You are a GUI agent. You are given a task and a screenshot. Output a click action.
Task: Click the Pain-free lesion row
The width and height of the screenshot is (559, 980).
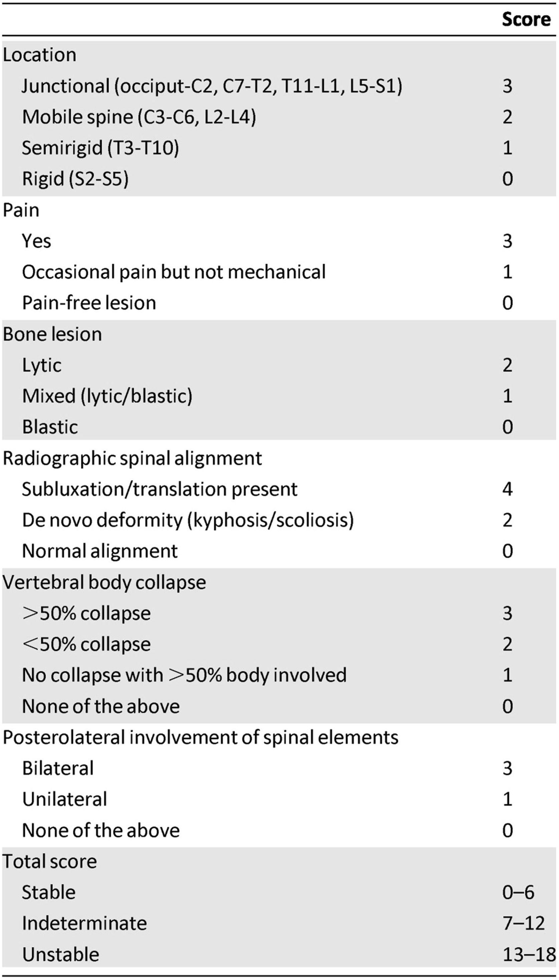pos(89,303)
